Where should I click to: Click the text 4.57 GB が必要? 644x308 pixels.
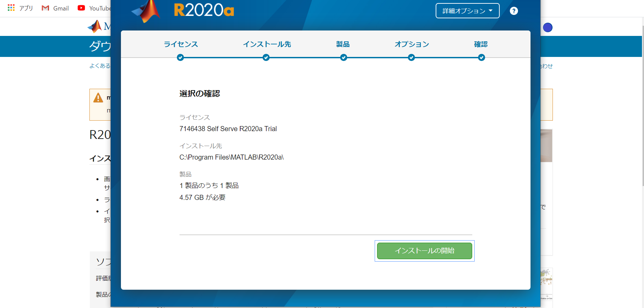202,198
